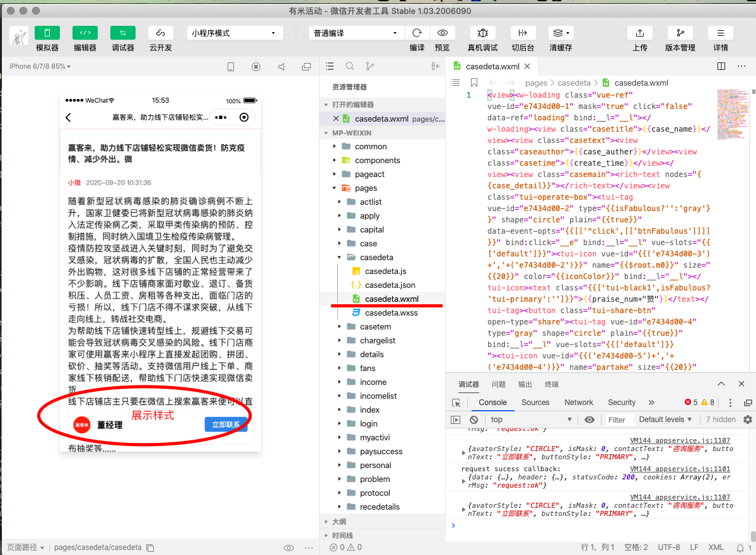Click the split editor icon
Viewport: 756px width, 555px height.
[x=721, y=66]
